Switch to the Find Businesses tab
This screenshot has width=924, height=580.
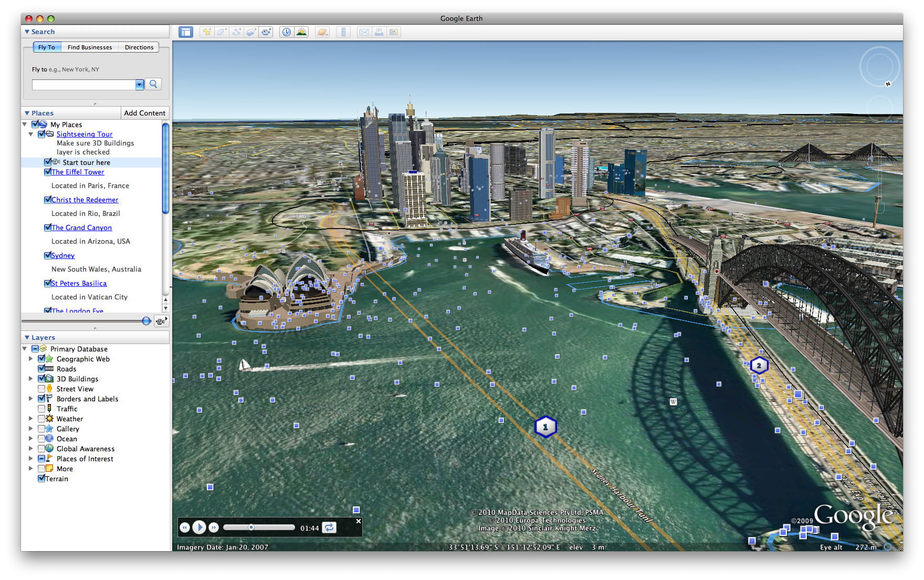click(x=90, y=47)
